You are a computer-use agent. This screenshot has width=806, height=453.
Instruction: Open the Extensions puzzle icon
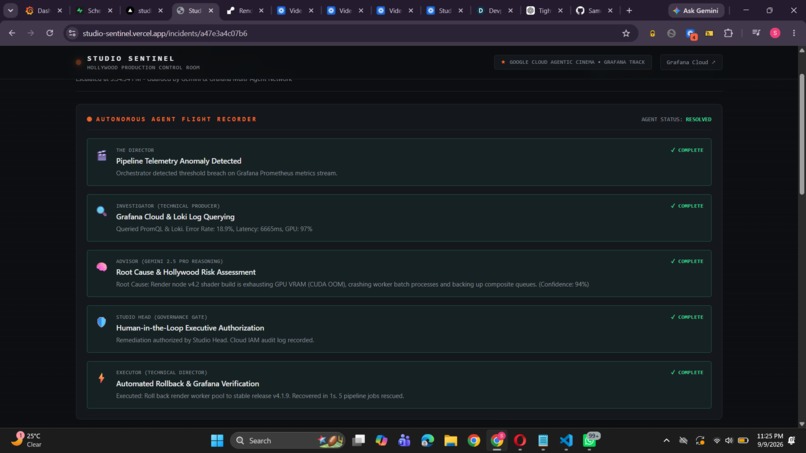[728, 33]
